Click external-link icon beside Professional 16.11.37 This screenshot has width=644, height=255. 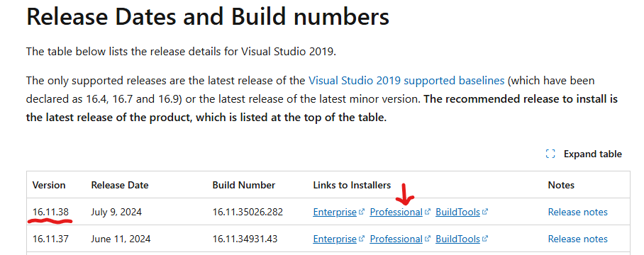(x=428, y=239)
